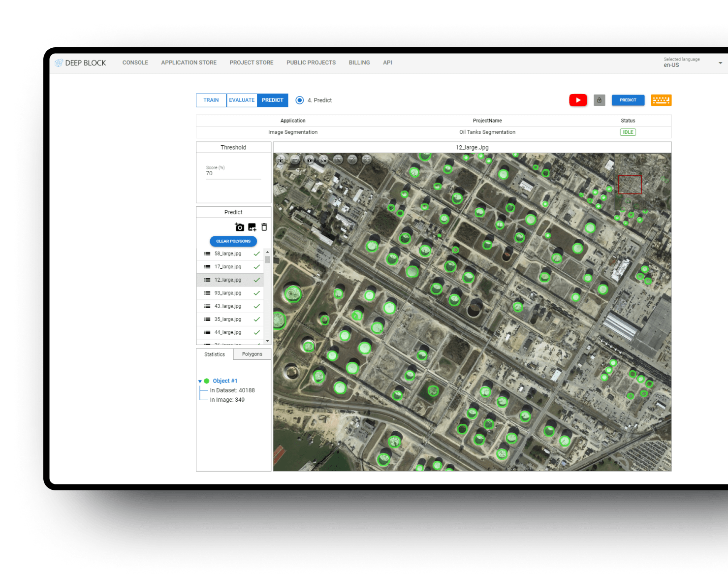Zoom in on the map view
This screenshot has width=728, height=575.
[281, 160]
